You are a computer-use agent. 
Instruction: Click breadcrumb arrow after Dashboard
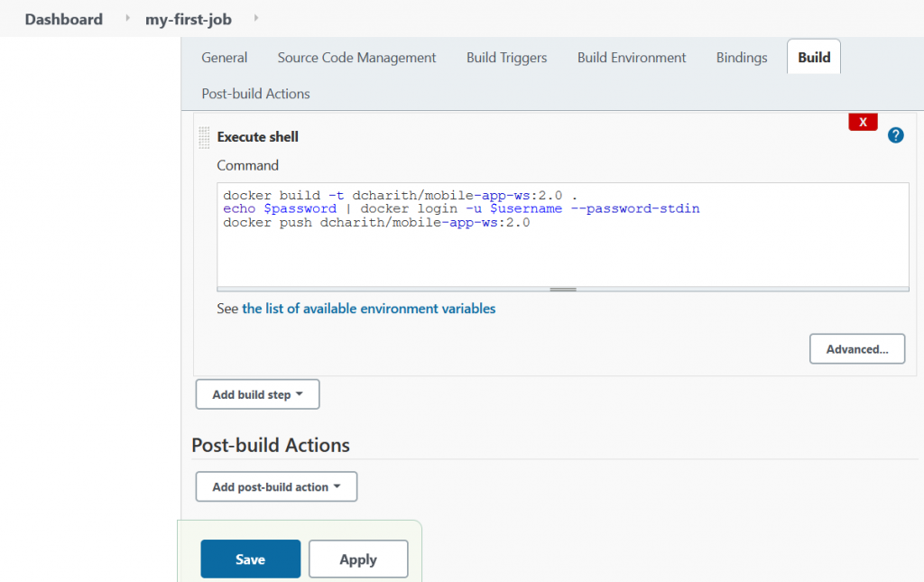click(125, 19)
